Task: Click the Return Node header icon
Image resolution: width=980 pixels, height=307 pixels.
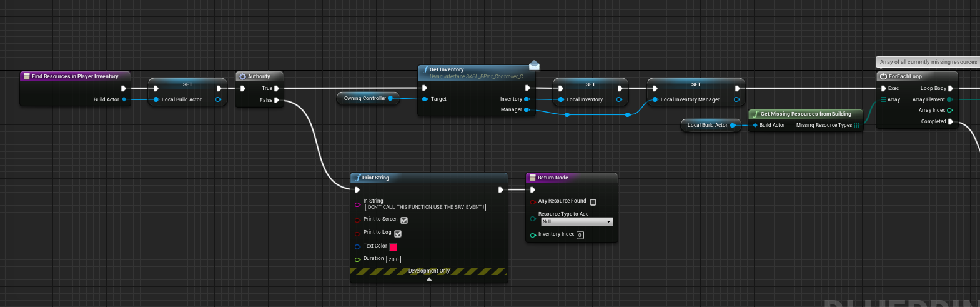Action: 532,178
